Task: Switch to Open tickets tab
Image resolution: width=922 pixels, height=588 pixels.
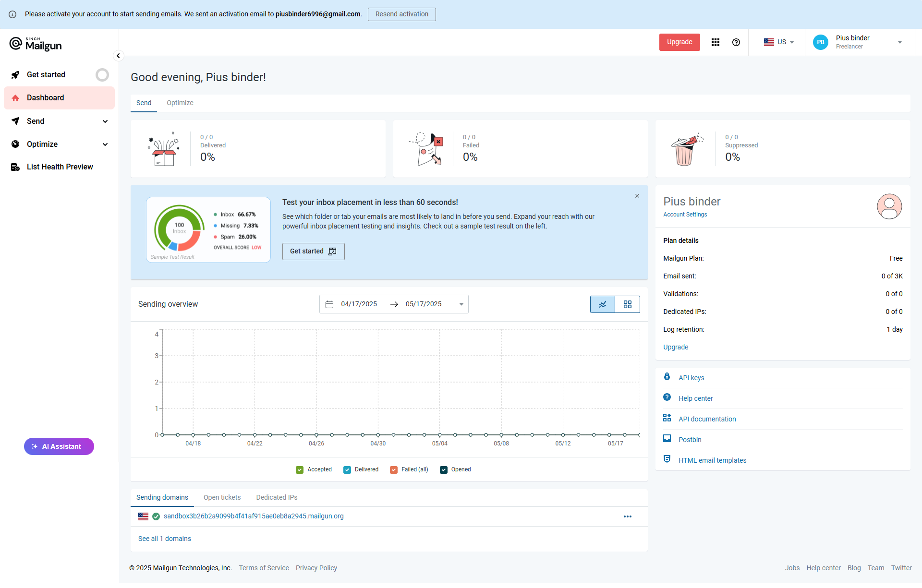Action: [x=222, y=498]
